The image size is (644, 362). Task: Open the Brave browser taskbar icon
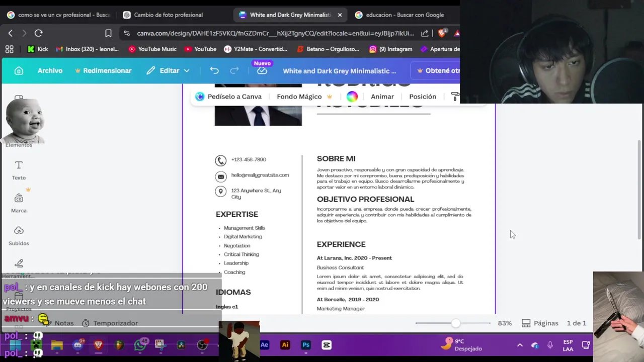click(x=98, y=345)
